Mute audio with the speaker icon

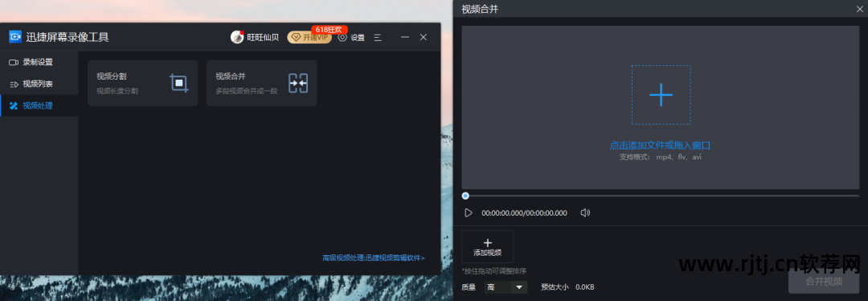pyautogui.click(x=584, y=212)
